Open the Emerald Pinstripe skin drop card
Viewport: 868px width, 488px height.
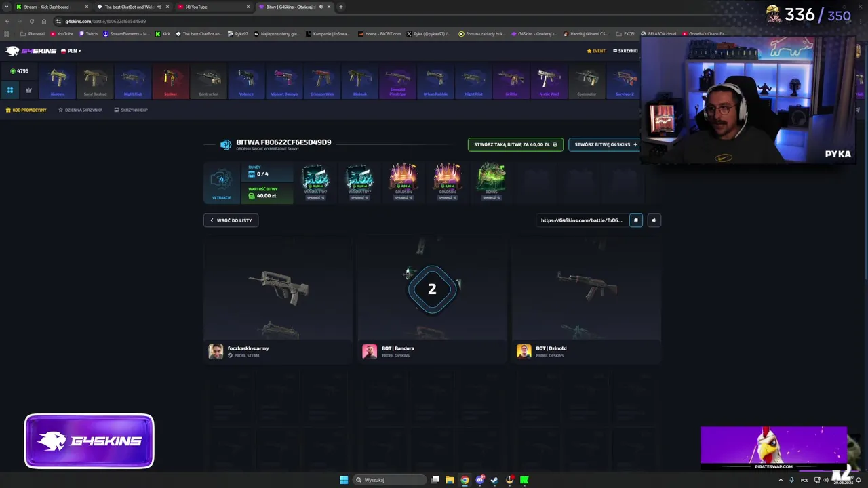coord(397,81)
